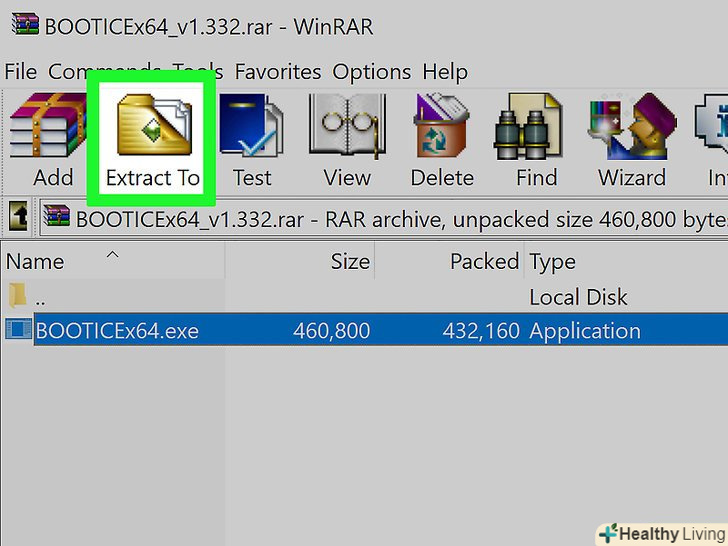Select the parent folder '..' icon
This screenshot has height=546, width=728.
click(x=18, y=296)
